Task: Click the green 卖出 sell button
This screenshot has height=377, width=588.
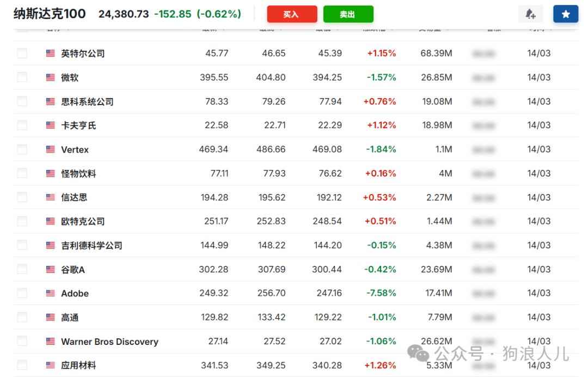Action: pos(348,14)
